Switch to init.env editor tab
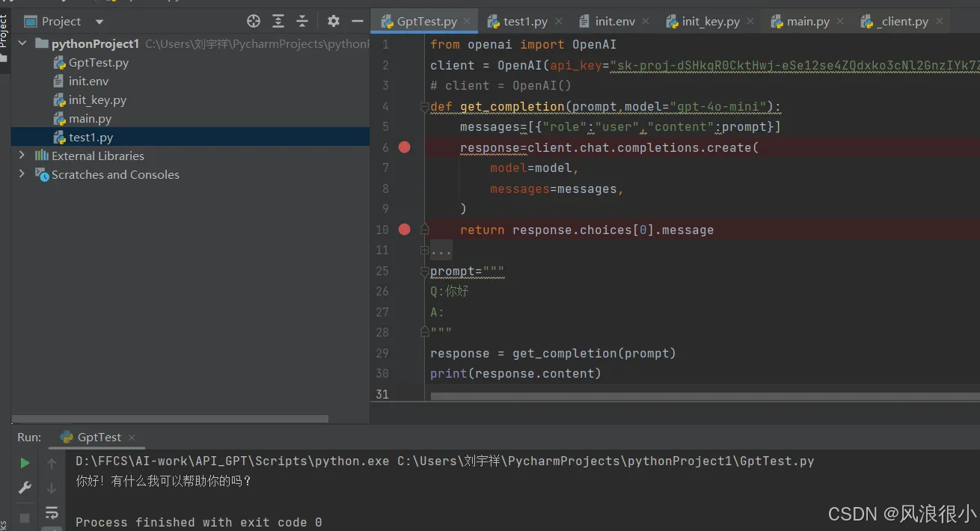The image size is (980, 531). pos(616,22)
